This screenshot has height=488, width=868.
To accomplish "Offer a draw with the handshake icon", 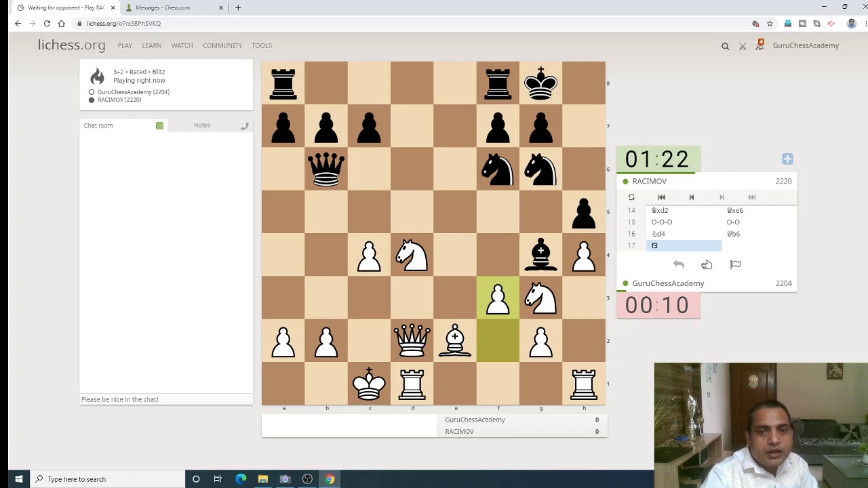I will tap(707, 264).
